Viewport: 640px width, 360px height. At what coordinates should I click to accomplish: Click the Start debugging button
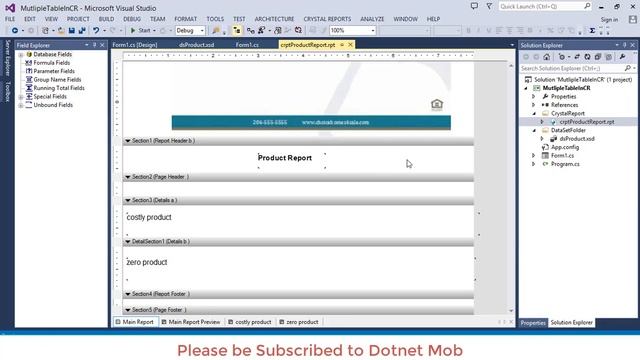click(140, 31)
